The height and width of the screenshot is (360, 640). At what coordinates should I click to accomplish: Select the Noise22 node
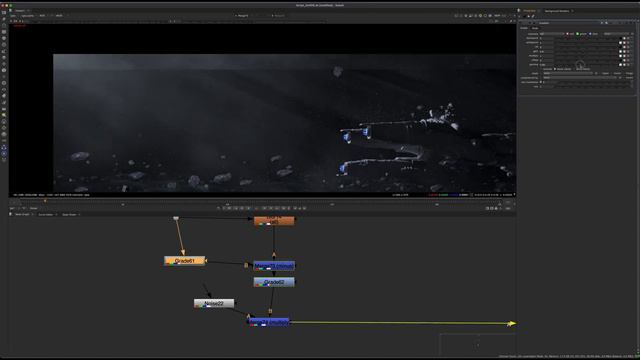pos(214,304)
